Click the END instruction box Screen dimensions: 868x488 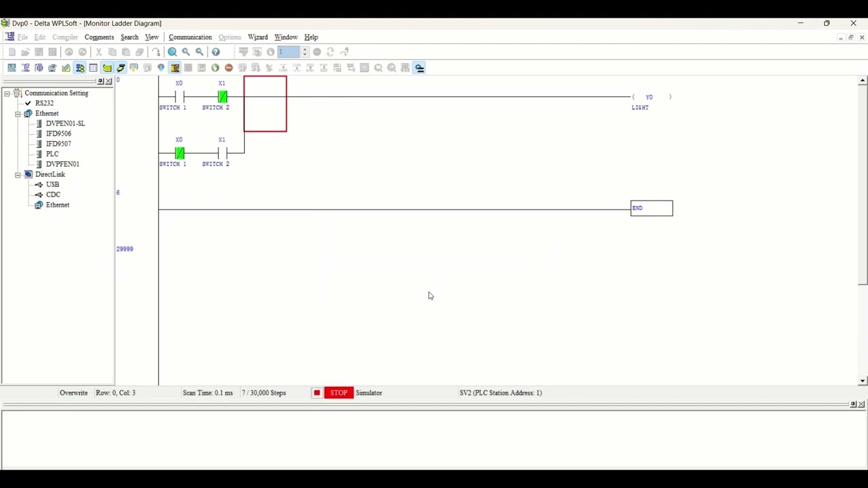tap(652, 208)
